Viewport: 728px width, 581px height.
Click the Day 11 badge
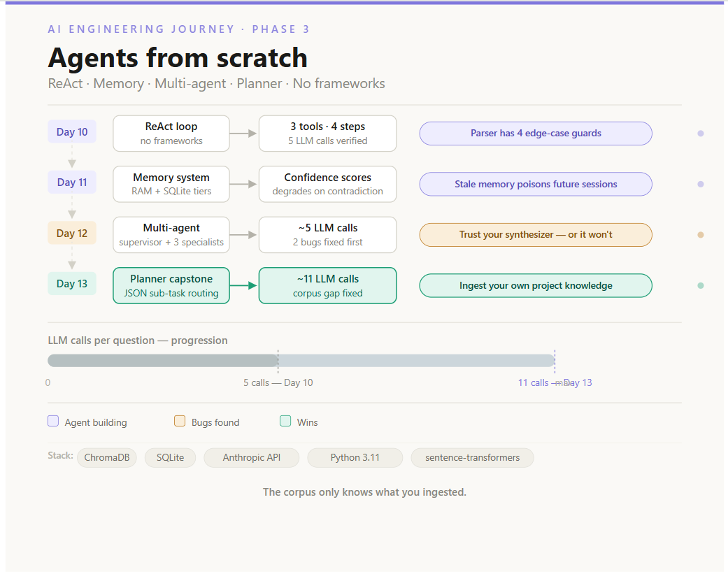click(x=72, y=182)
